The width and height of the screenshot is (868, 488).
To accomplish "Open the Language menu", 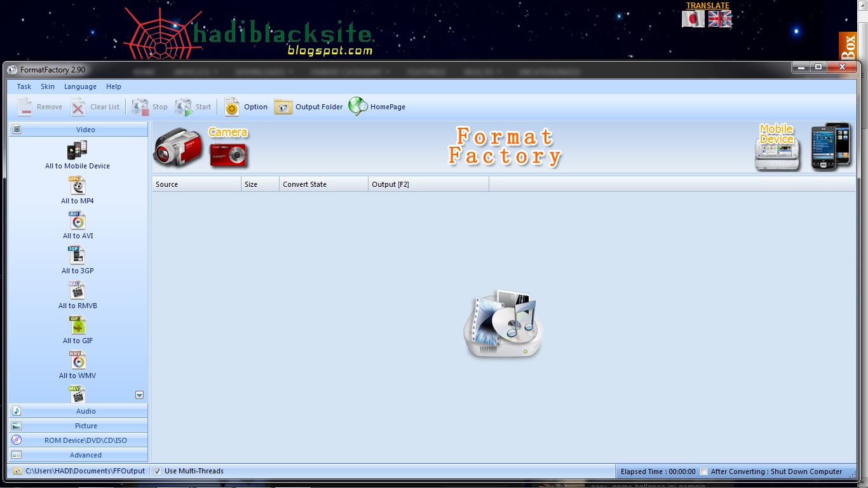I will tap(80, 86).
